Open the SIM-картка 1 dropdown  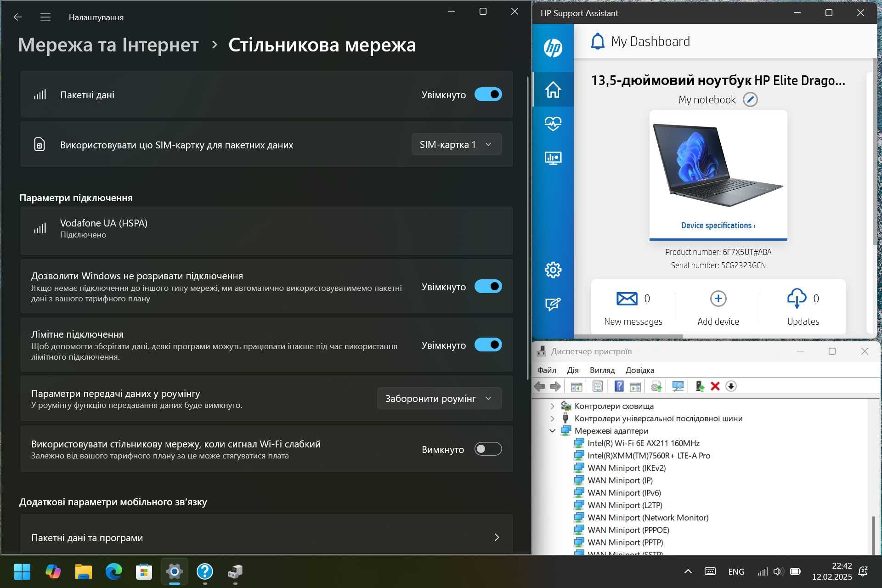(456, 144)
